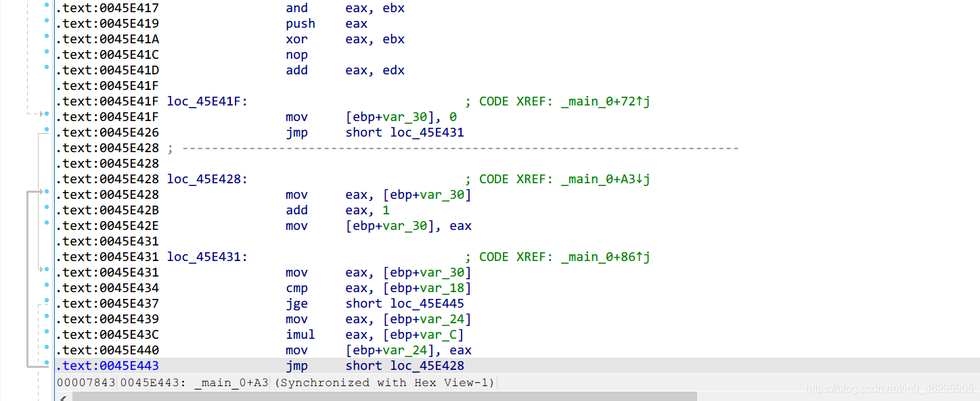
Task: Select operand eax, [ebp+var_24]
Action: pos(408,319)
